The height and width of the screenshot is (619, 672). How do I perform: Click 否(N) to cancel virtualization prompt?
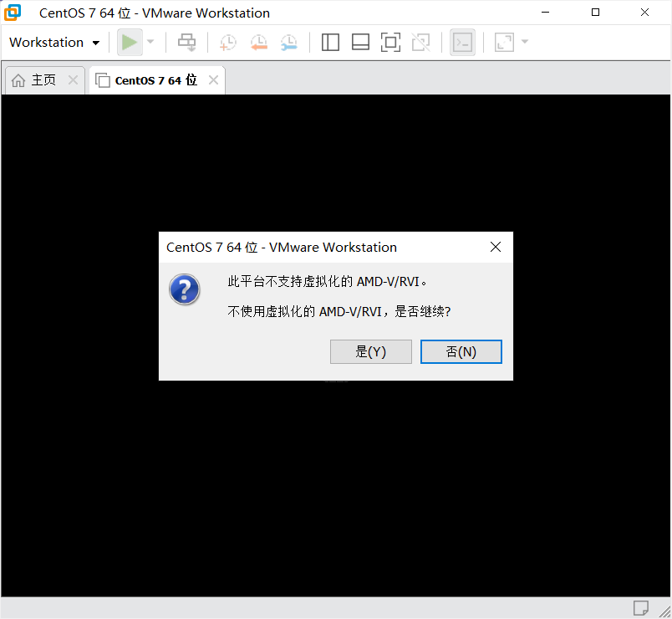click(461, 351)
